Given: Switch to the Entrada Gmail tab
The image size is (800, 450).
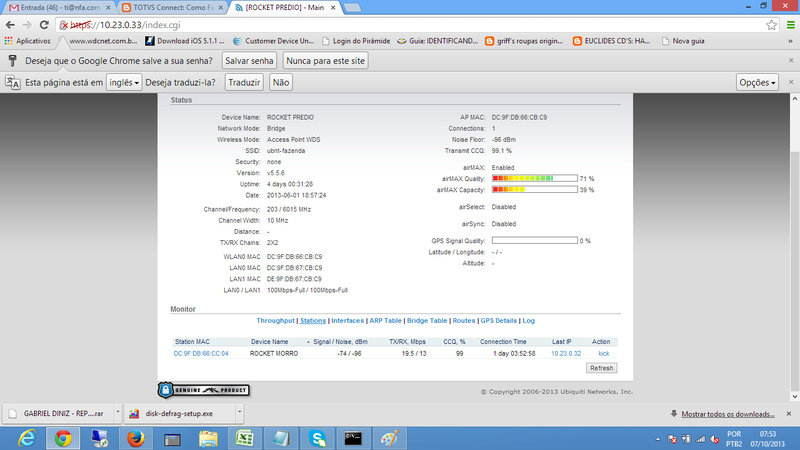Looking at the screenshot, I should click(59, 8).
